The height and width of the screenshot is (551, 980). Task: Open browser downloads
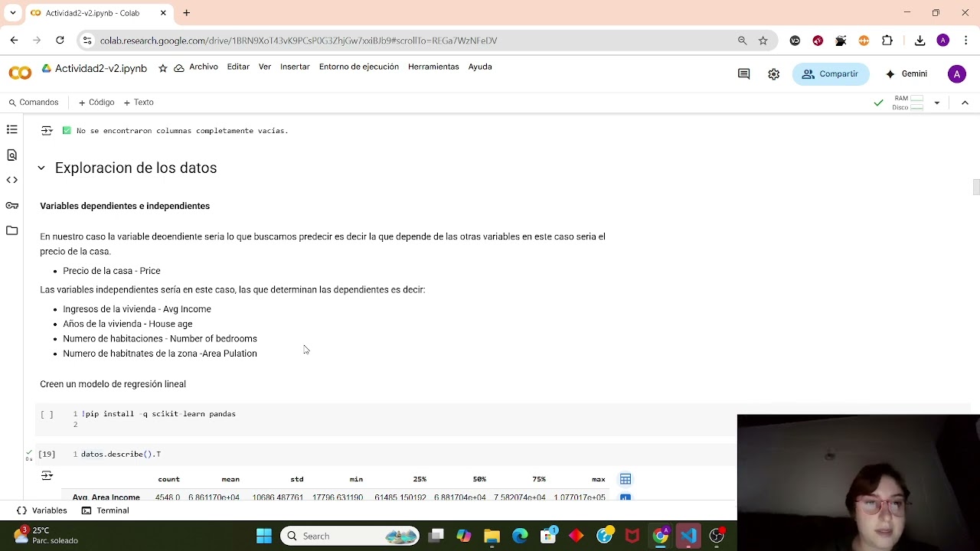(920, 41)
